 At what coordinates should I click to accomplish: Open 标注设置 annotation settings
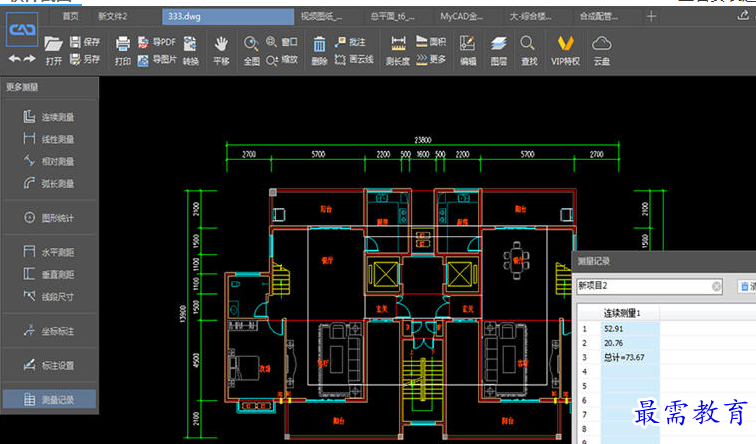pyautogui.click(x=49, y=365)
